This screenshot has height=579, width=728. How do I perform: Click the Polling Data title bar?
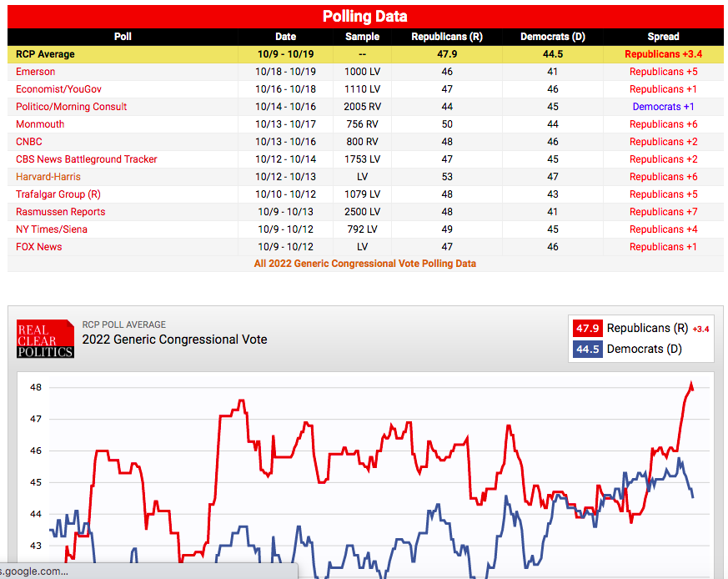pos(365,17)
